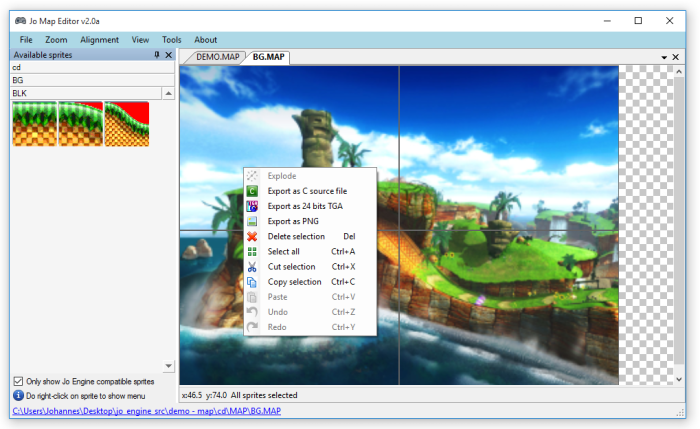Select the slope sprite with large red area
700x429 pixels.
coord(127,124)
